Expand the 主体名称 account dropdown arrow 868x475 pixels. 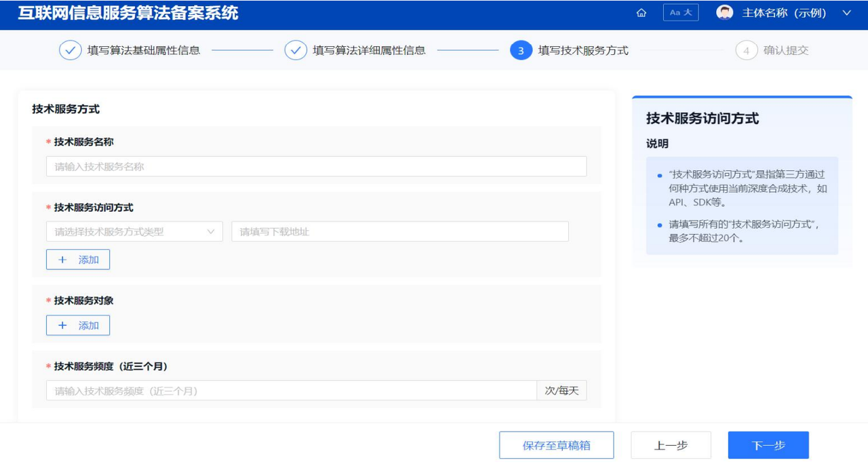click(x=846, y=13)
